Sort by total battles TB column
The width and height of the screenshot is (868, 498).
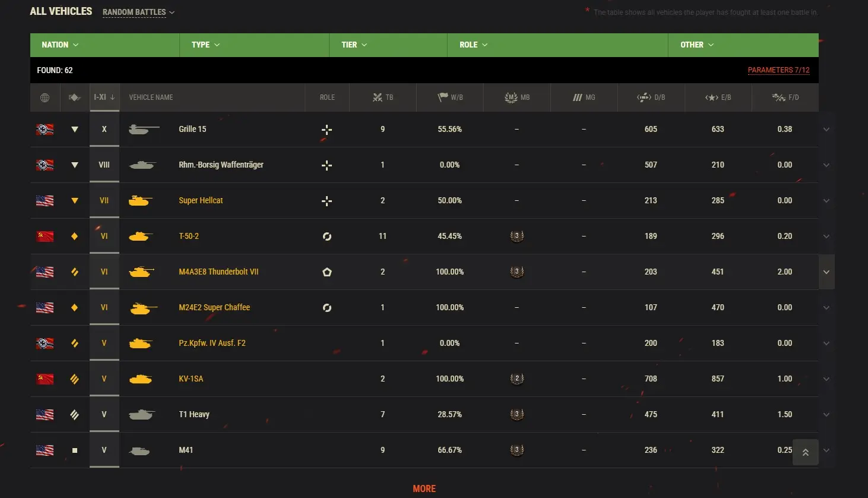(382, 97)
